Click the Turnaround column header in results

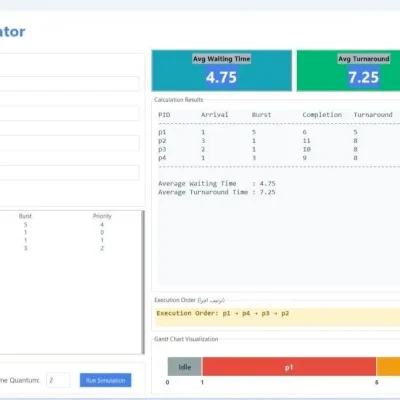(x=373, y=115)
